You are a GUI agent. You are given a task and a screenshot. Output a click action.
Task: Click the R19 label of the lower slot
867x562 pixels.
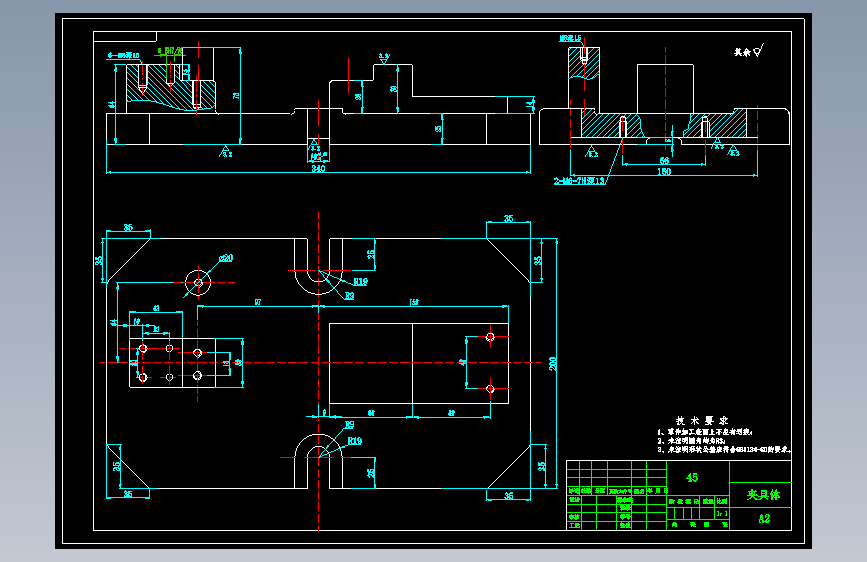click(354, 441)
